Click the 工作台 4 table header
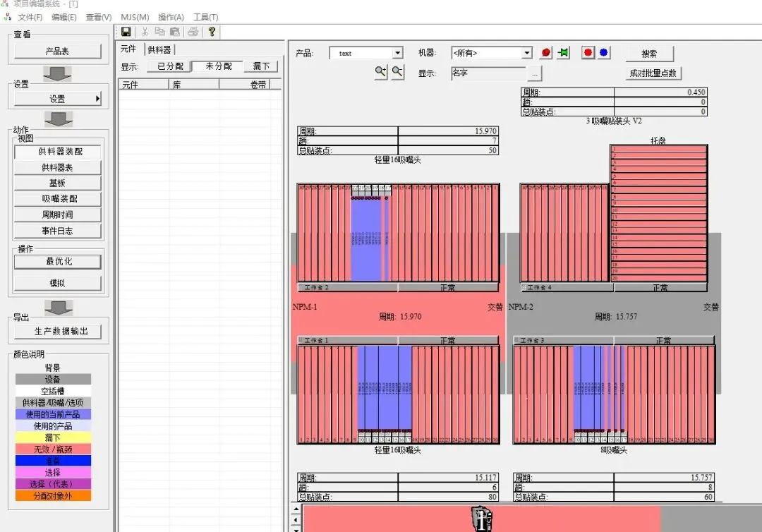Screen dimensions: 762x532 coord(567,288)
